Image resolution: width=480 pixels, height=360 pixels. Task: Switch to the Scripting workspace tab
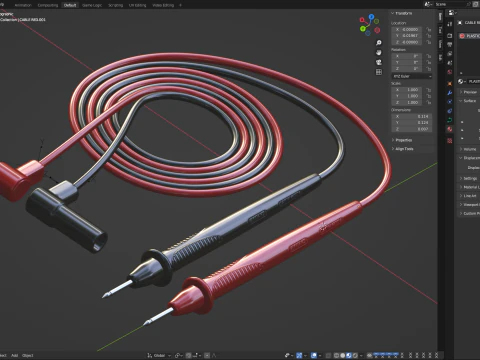[x=116, y=5]
